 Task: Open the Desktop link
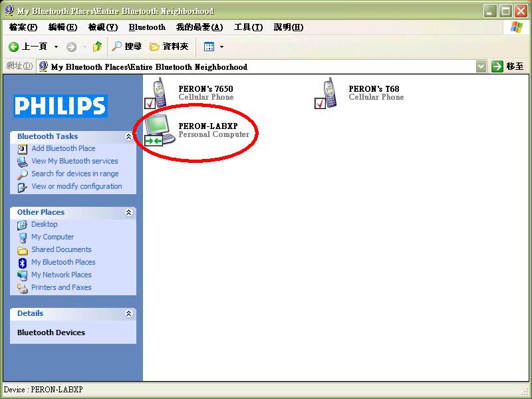tap(45, 224)
